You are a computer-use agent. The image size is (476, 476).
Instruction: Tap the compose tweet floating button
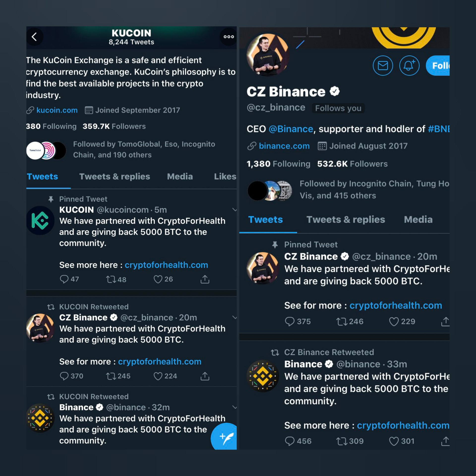click(x=224, y=437)
